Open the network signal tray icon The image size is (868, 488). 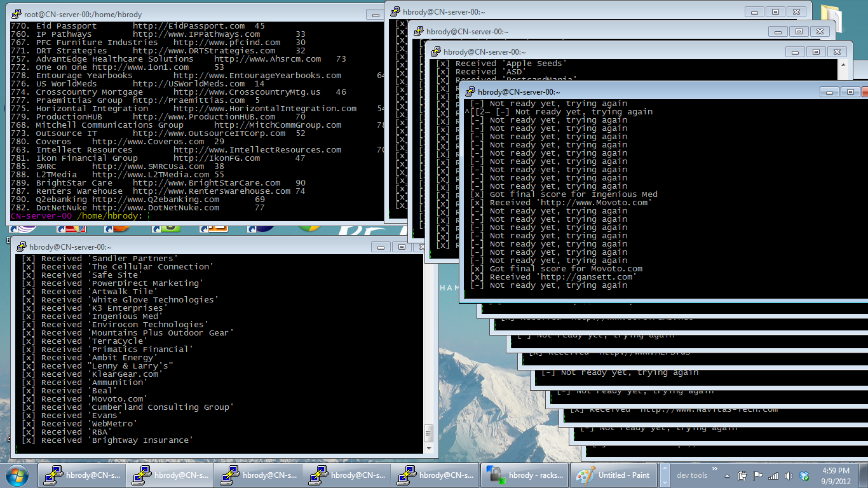(773, 475)
